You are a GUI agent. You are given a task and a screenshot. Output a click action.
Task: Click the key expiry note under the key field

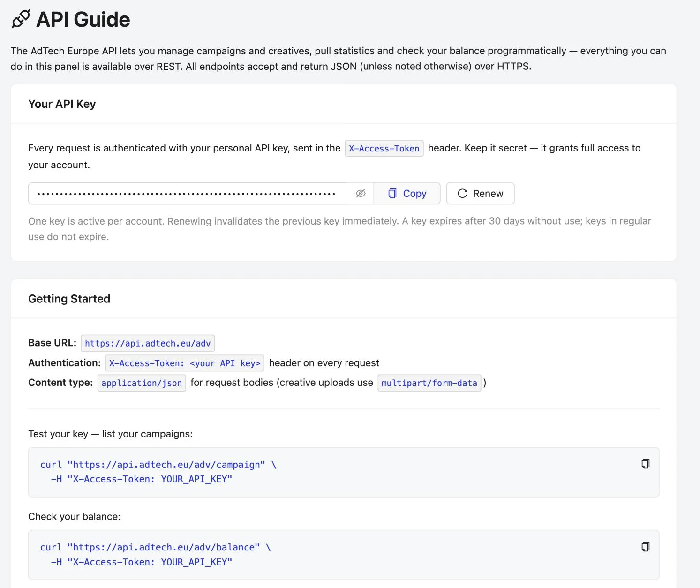[x=339, y=229]
